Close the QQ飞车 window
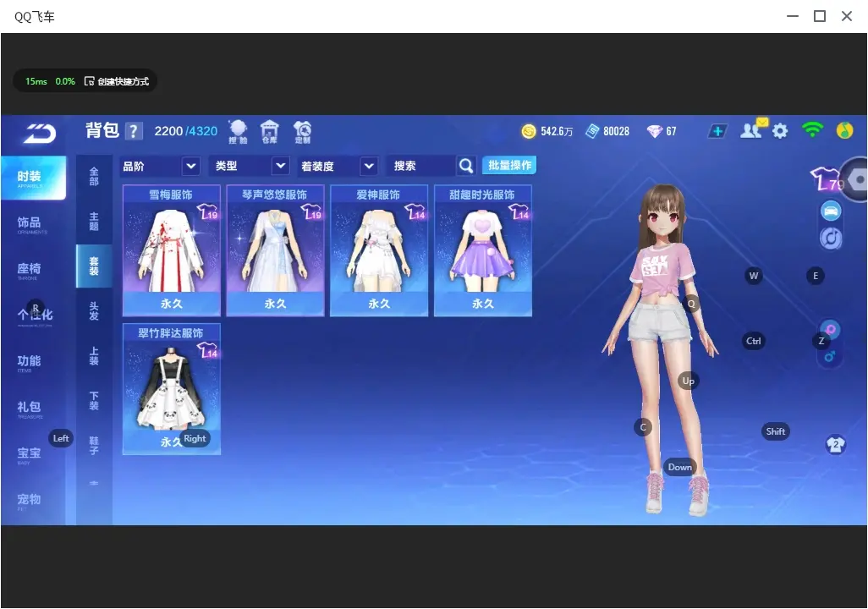 click(846, 17)
